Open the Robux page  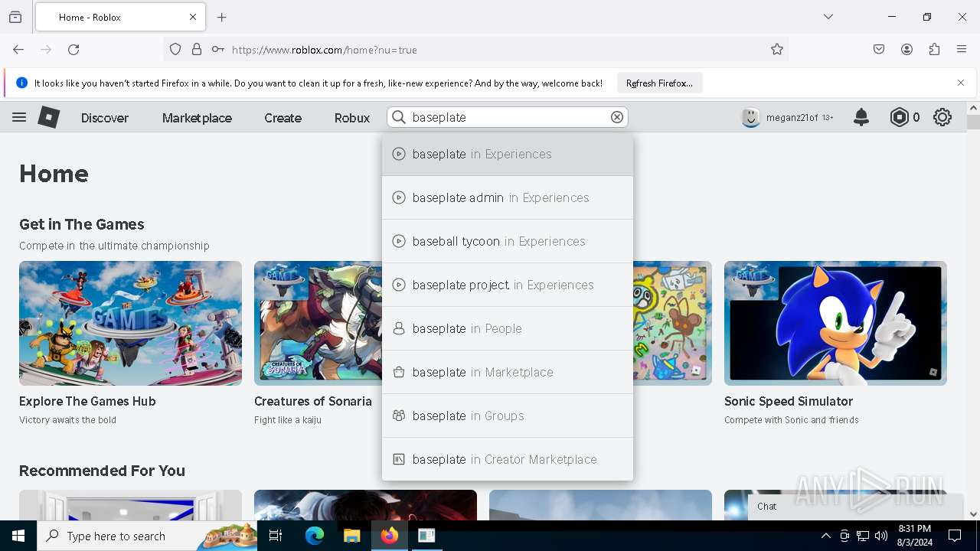tap(352, 118)
